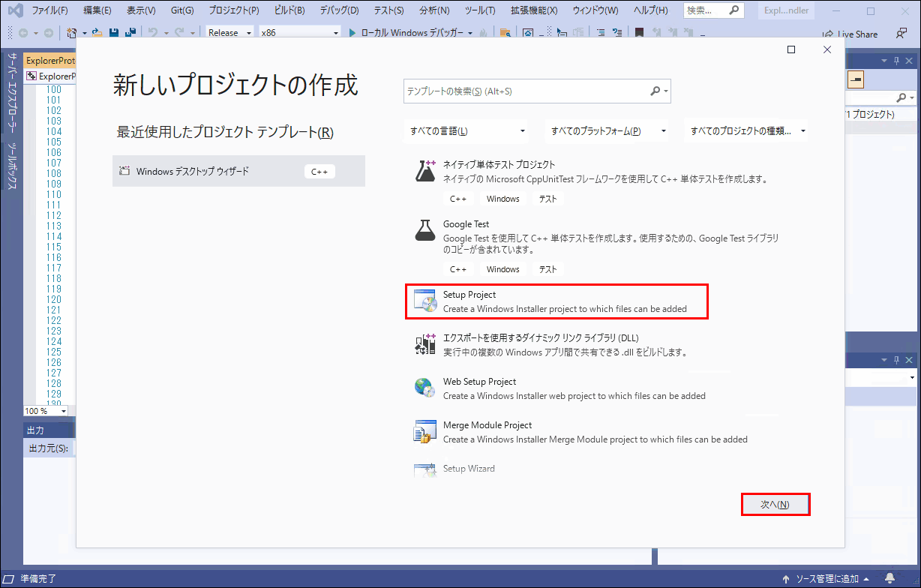Open the 編集(E) menu
The height and width of the screenshot is (588, 921).
point(97,10)
